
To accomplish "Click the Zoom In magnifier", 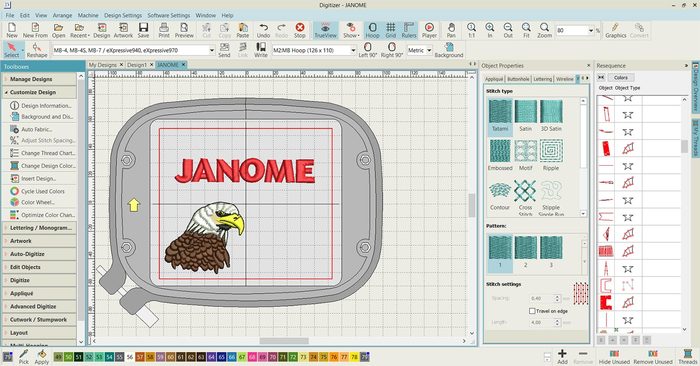I will [x=490, y=30].
